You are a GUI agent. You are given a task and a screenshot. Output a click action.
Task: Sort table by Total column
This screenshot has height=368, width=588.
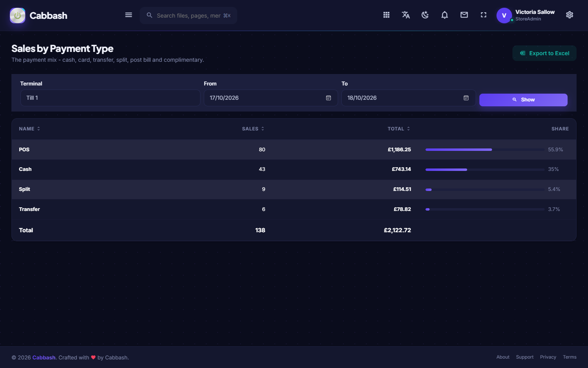[399, 129]
